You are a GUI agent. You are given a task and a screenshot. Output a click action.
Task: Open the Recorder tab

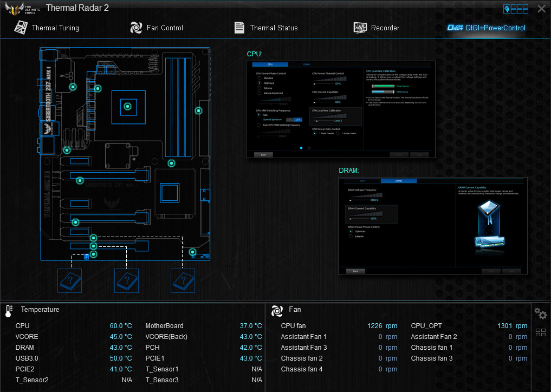pyautogui.click(x=377, y=28)
